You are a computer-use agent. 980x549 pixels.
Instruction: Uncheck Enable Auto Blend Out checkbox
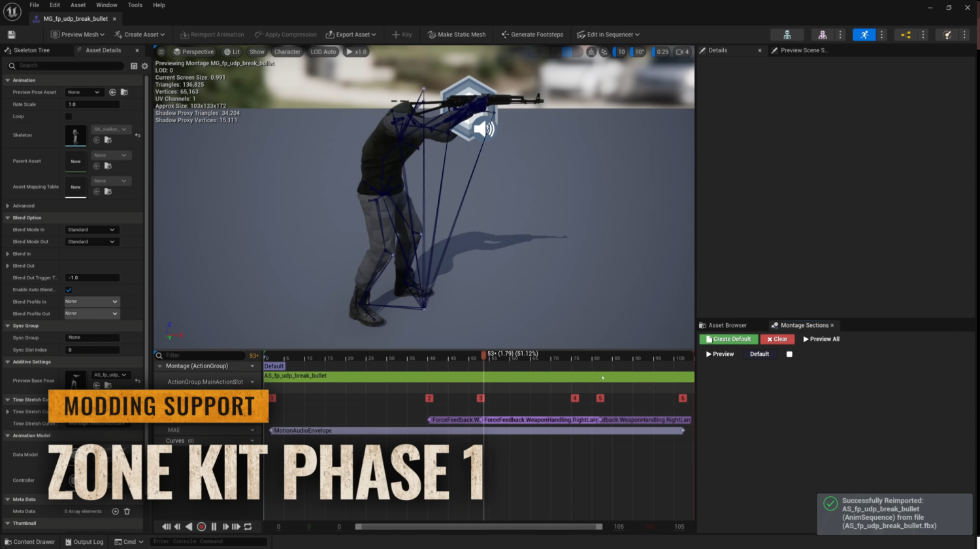pyautogui.click(x=69, y=290)
